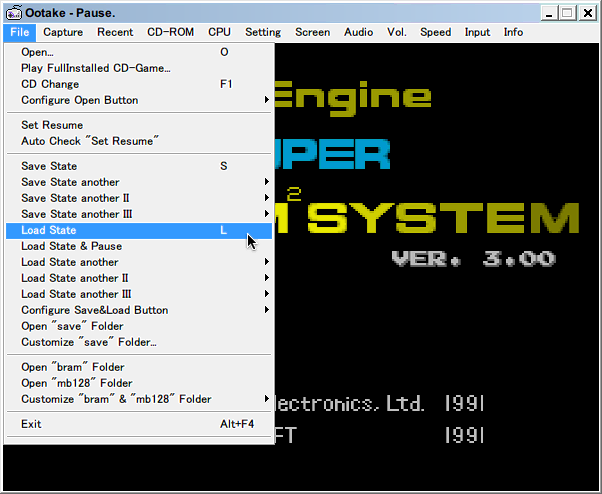Expand Load State another III submenu
602x494 pixels.
pyautogui.click(x=139, y=294)
